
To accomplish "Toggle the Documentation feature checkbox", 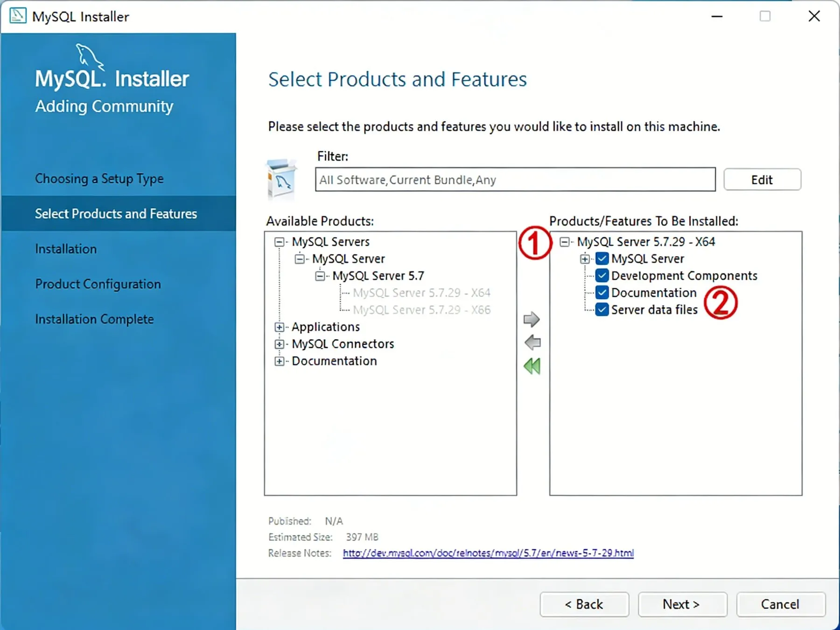I will click(x=602, y=293).
